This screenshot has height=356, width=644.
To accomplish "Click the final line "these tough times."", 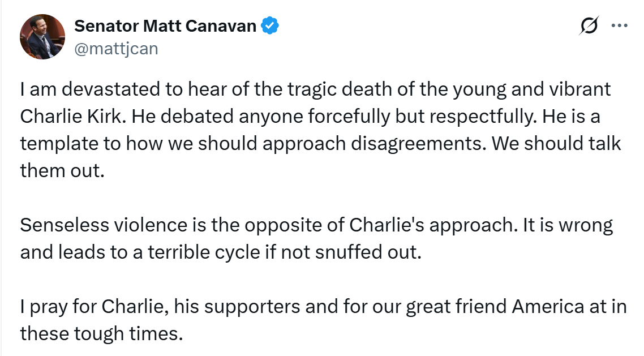I will click(x=102, y=333).
